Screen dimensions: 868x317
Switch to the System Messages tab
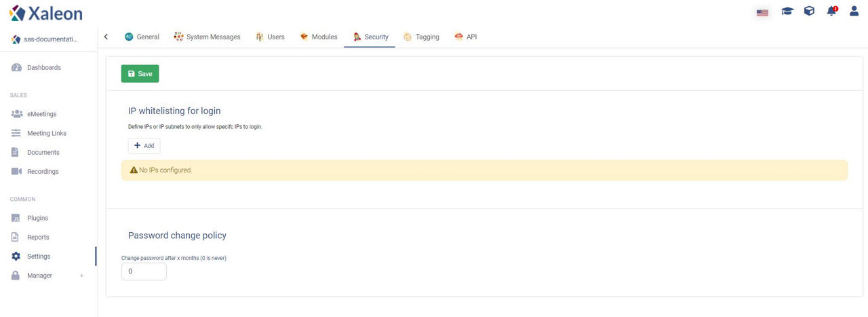207,37
